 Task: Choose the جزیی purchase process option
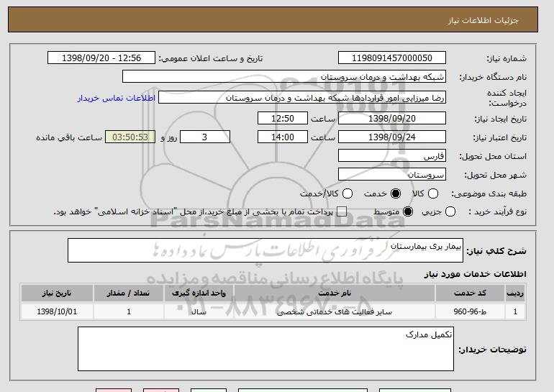tap(450, 212)
